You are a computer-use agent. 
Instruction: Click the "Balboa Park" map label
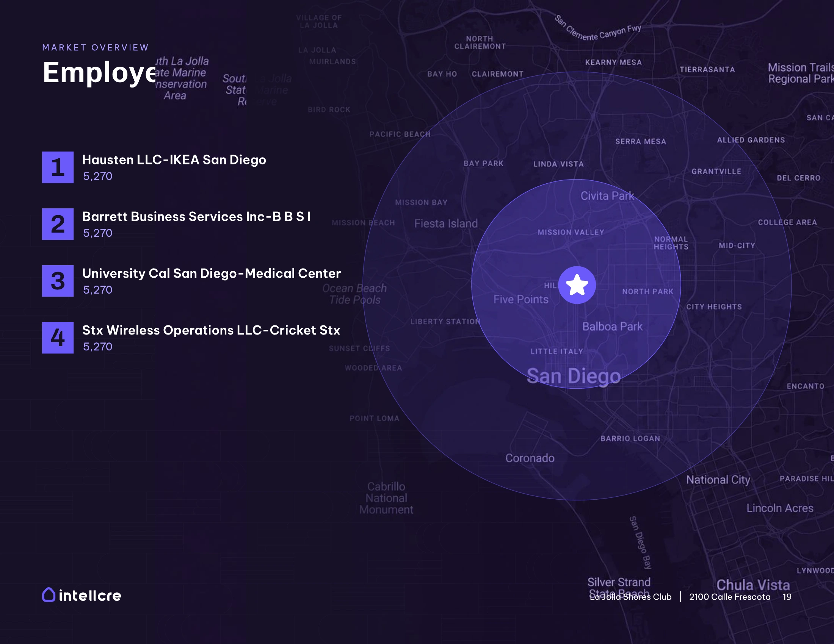[x=612, y=327]
